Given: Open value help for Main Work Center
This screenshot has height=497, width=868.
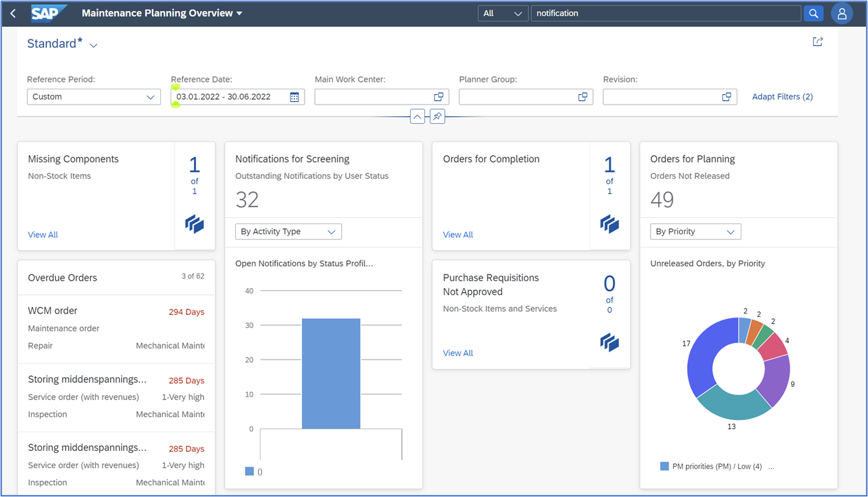Looking at the screenshot, I should pyautogui.click(x=440, y=96).
